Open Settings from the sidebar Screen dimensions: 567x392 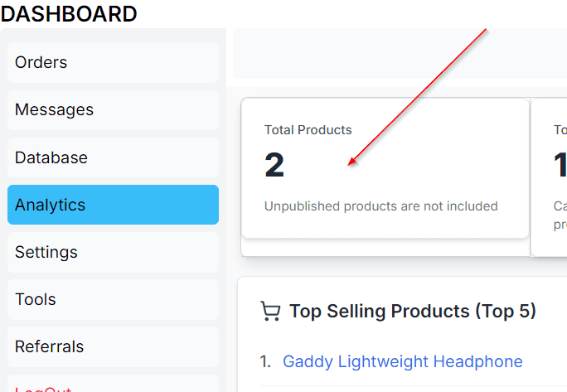point(113,252)
